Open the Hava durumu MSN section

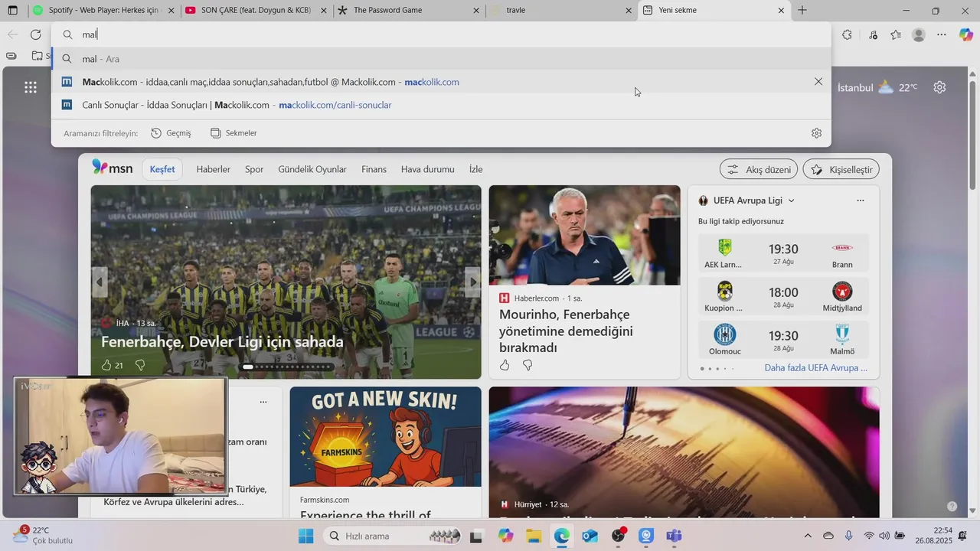pyautogui.click(x=428, y=169)
